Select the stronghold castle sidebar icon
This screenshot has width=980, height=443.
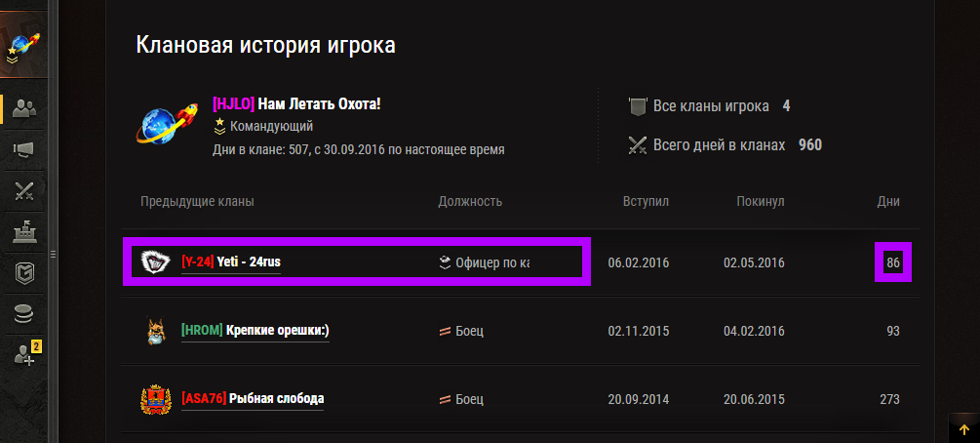24,231
